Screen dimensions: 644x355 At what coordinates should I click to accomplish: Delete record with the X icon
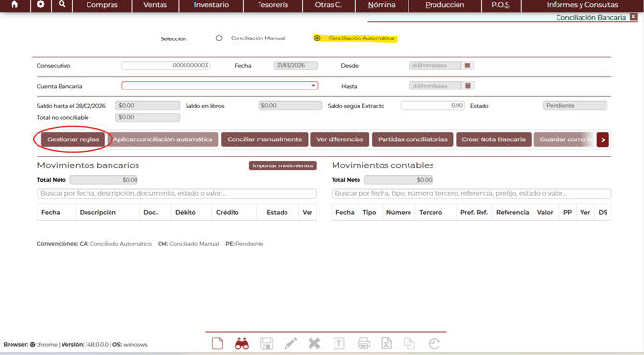pos(314,343)
